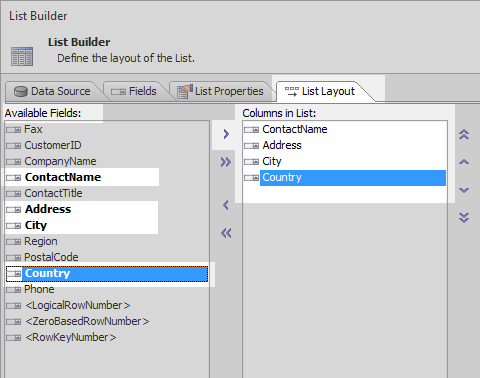Remove all columns with double left arrow

coord(226,233)
